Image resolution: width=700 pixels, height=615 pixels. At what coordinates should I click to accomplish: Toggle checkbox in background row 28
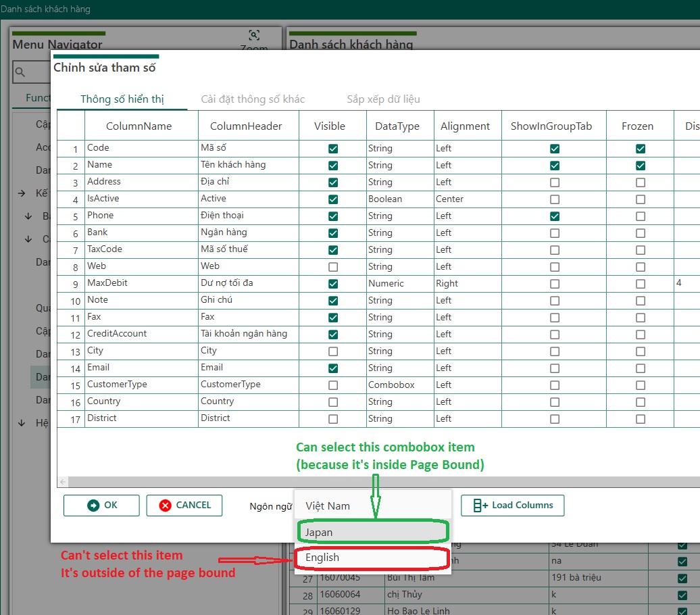coord(682,595)
